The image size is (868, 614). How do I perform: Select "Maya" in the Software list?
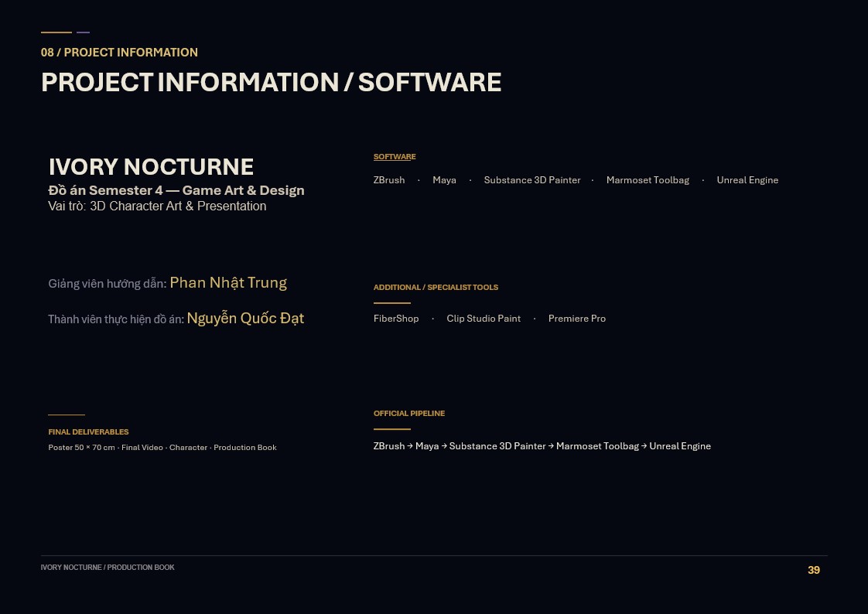click(x=445, y=180)
